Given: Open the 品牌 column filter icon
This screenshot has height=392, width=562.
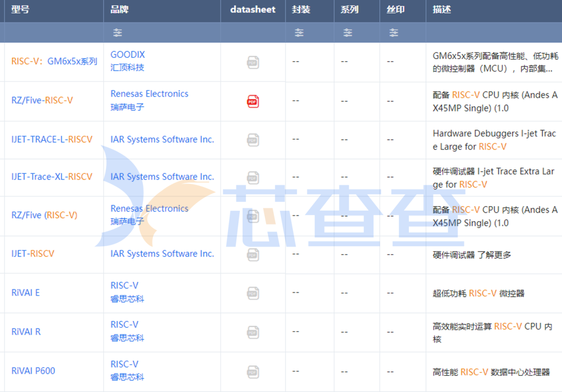Looking at the screenshot, I should point(118,33).
